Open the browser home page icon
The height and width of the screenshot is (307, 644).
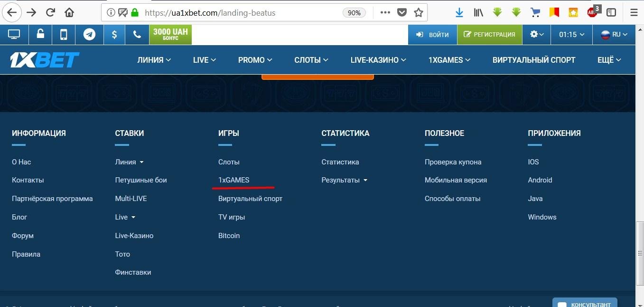(69, 12)
